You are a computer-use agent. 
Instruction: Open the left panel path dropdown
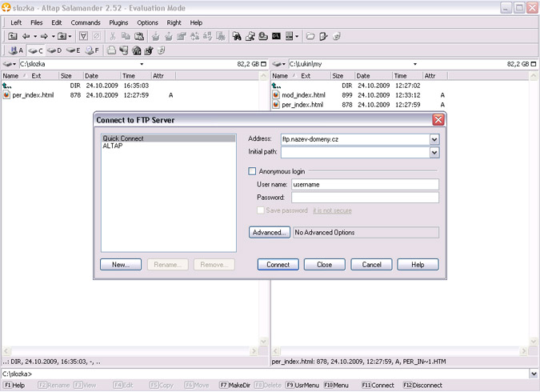[142, 63]
